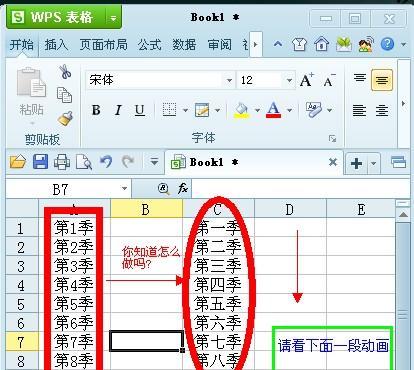Select cell B7 in the spreadsheet
Screen dimensions: 414x370
[x=146, y=341]
